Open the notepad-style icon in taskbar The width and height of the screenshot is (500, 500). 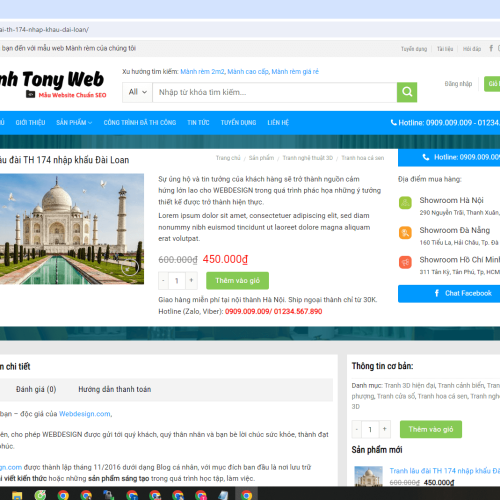223,495
